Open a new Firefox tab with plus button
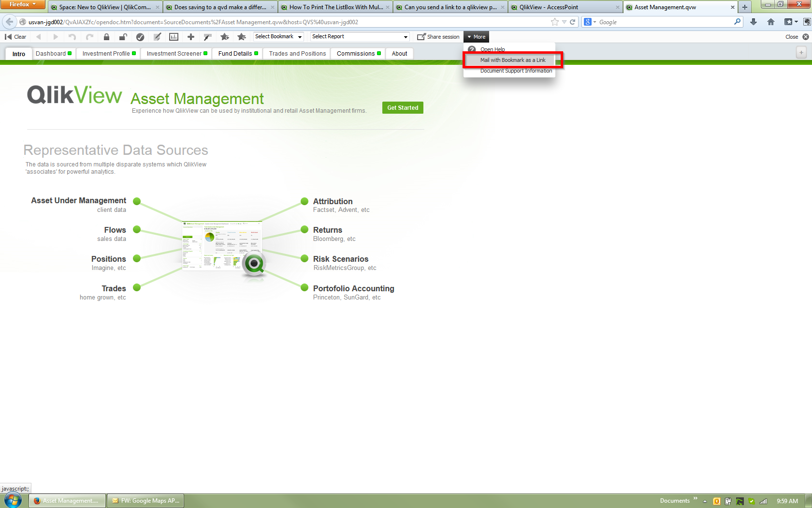Viewport: 812px width, 508px height. click(745, 7)
